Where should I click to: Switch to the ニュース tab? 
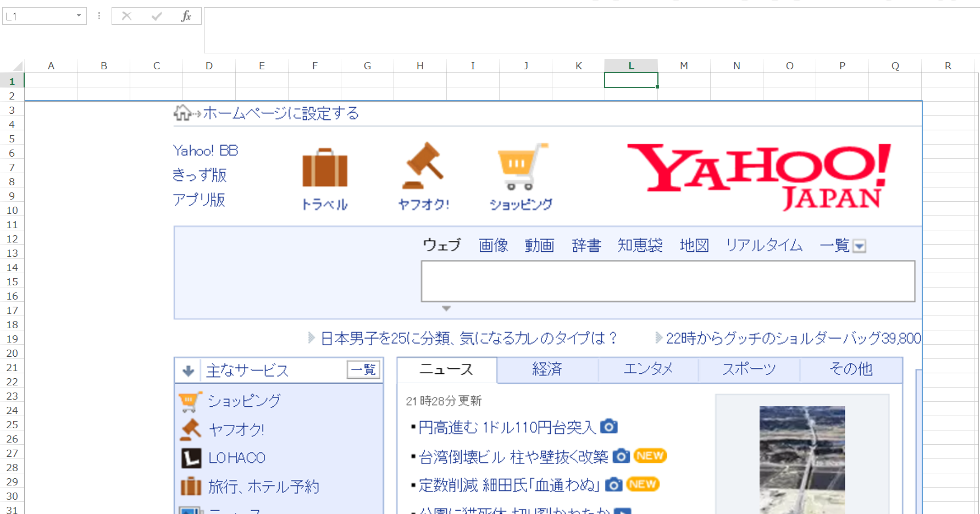447,369
